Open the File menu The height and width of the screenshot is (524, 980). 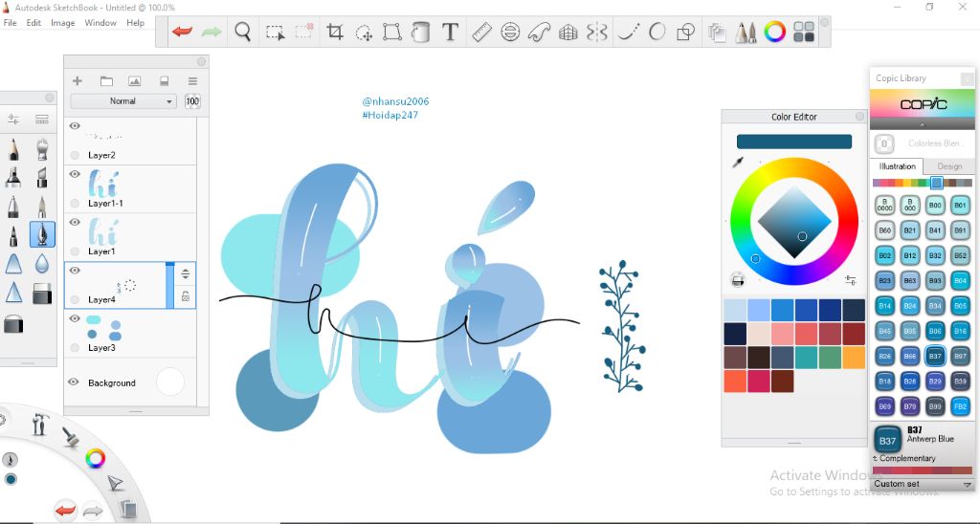10,23
